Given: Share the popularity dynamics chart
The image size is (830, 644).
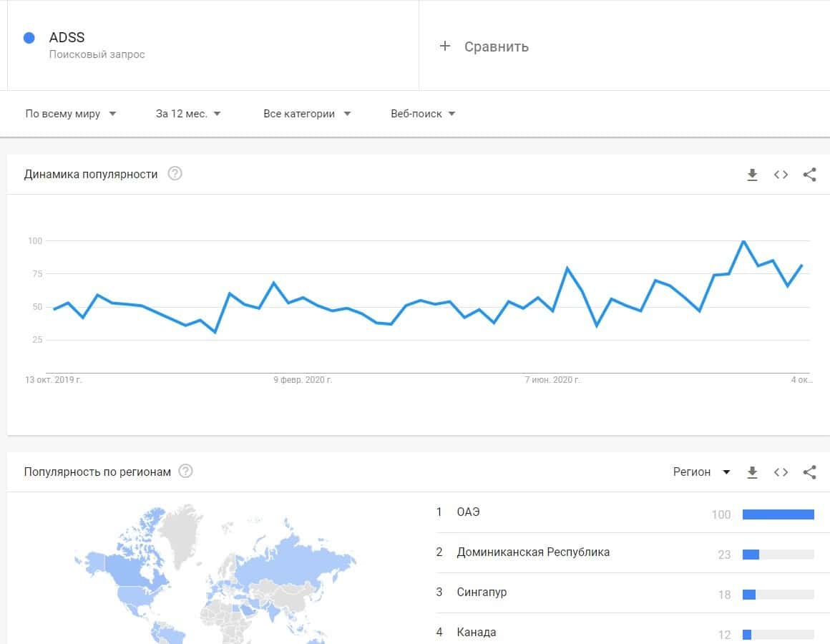Looking at the screenshot, I should (809, 175).
